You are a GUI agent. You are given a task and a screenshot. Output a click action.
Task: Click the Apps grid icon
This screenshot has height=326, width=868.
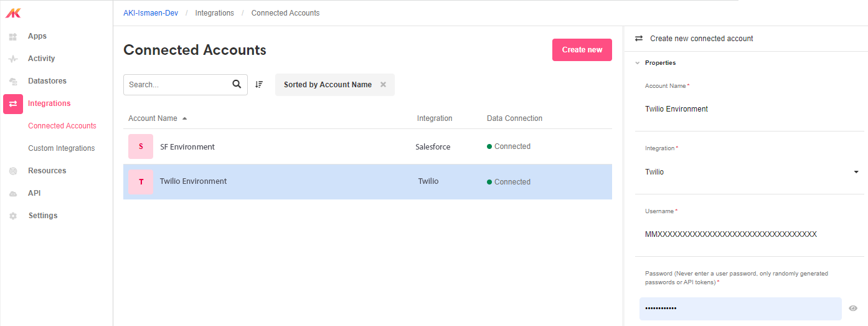point(13,37)
